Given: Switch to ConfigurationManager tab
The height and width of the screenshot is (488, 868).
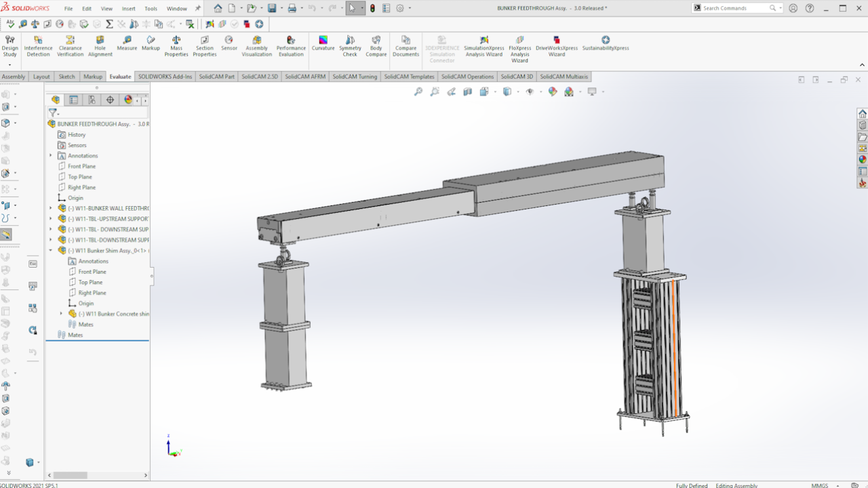Looking at the screenshot, I should (92, 100).
